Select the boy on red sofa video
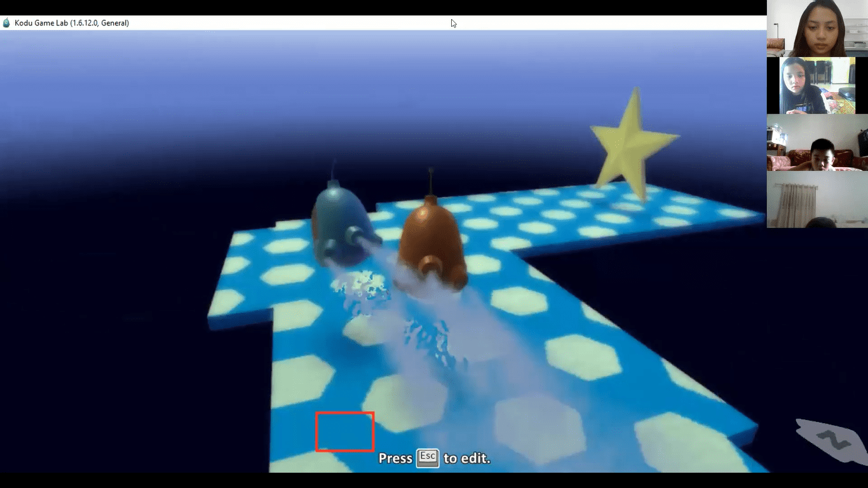Viewport: 868px width, 488px height. 817,142
